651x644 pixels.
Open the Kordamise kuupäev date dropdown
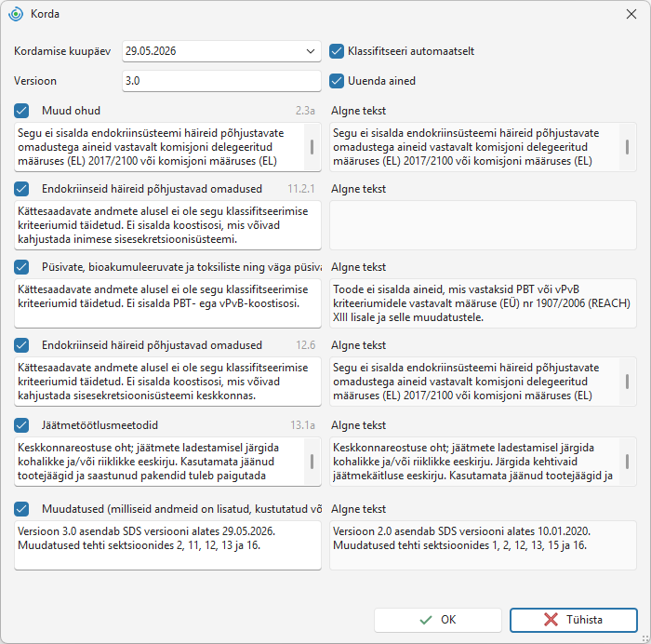tap(310, 51)
